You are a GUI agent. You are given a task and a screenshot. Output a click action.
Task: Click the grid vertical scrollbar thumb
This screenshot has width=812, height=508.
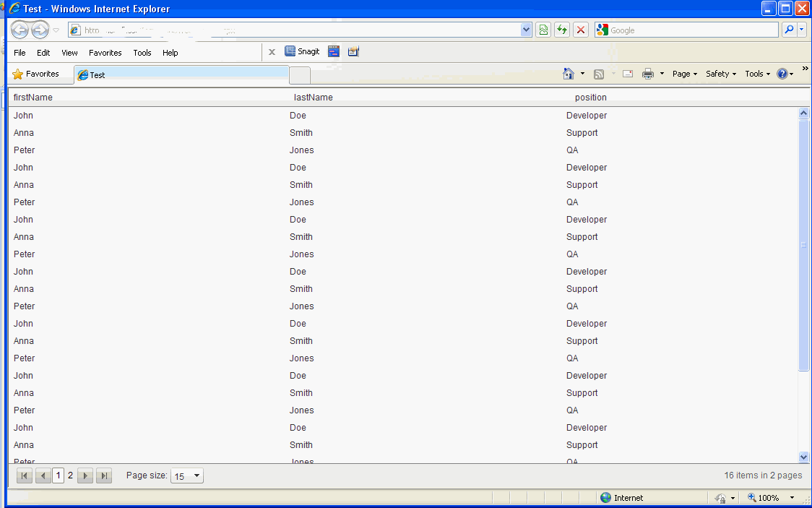[804, 245]
